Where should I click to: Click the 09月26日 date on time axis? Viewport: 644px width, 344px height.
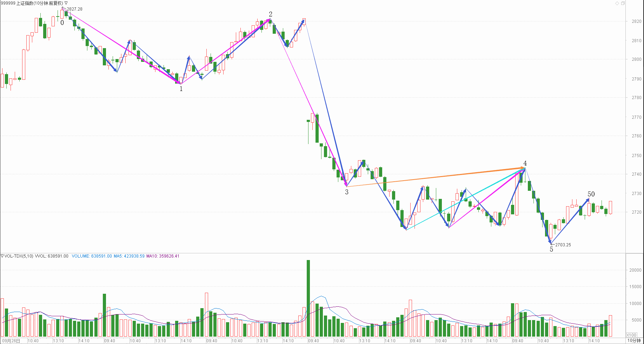[11, 341]
